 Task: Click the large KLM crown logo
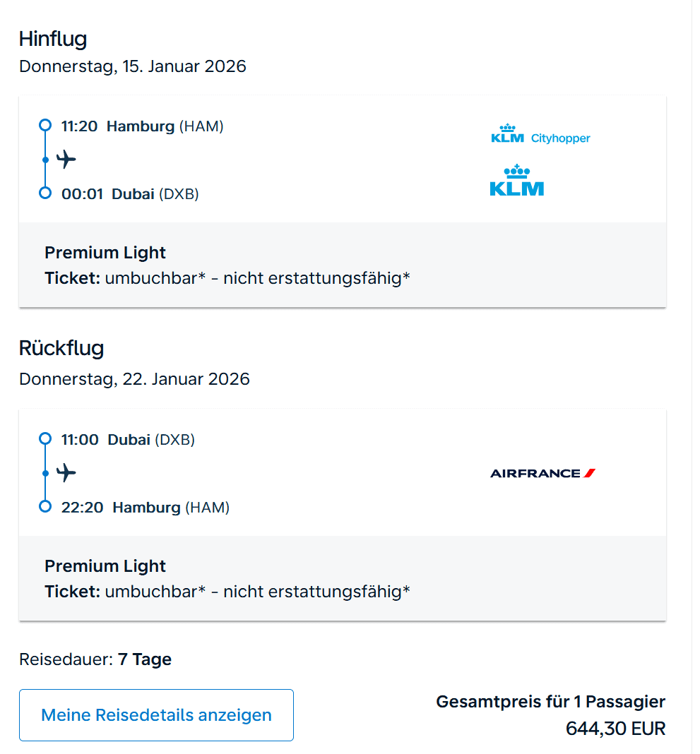pyautogui.click(x=517, y=181)
